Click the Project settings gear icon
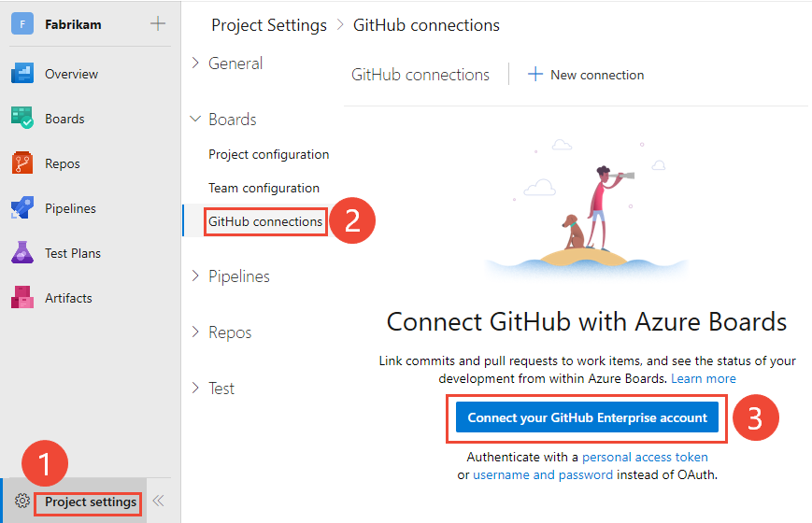This screenshot has width=812, height=523. 22,502
